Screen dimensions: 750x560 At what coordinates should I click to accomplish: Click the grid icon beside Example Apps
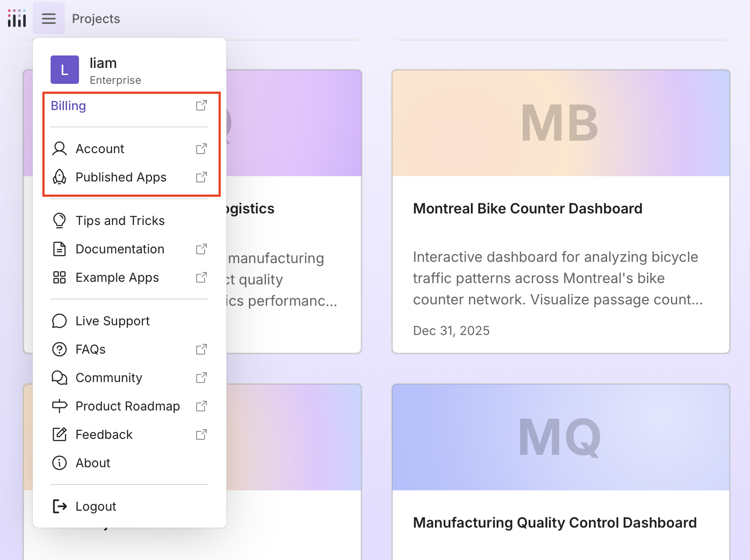click(x=59, y=277)
